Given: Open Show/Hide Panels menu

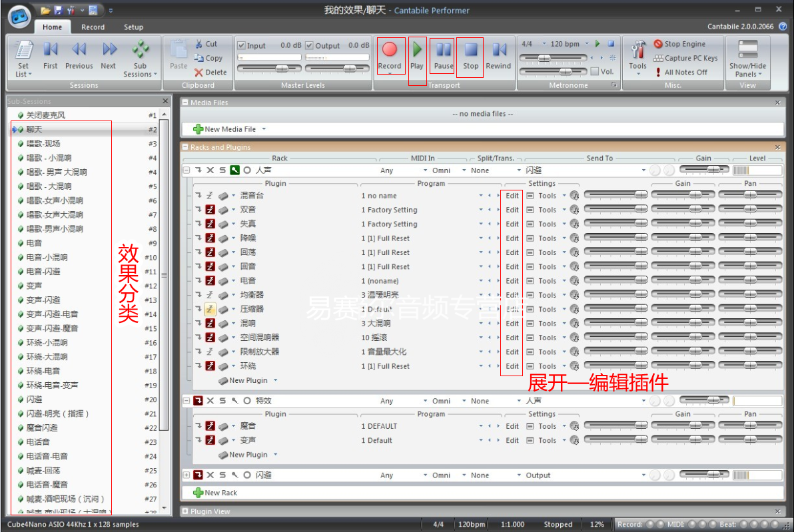Looking at the screenshot, I should pos(747,59).
